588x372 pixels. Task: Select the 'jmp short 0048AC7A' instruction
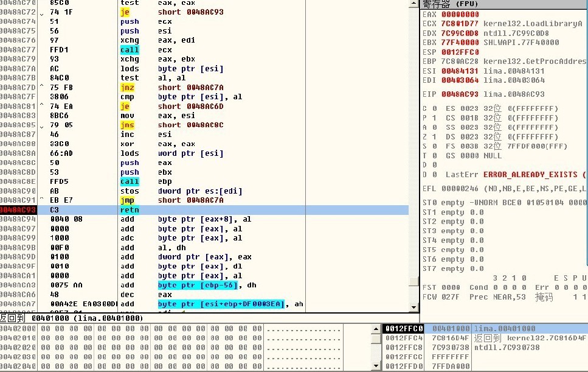click(171, 200)
